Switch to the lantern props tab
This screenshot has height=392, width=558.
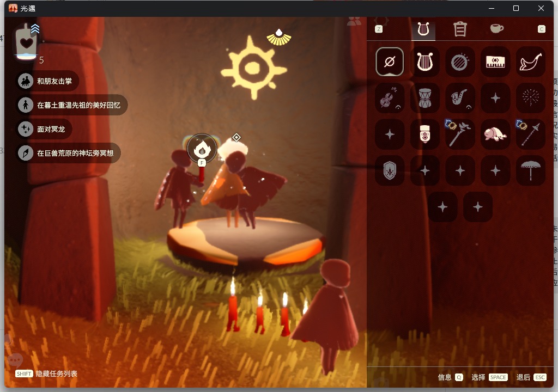point(460,29)
